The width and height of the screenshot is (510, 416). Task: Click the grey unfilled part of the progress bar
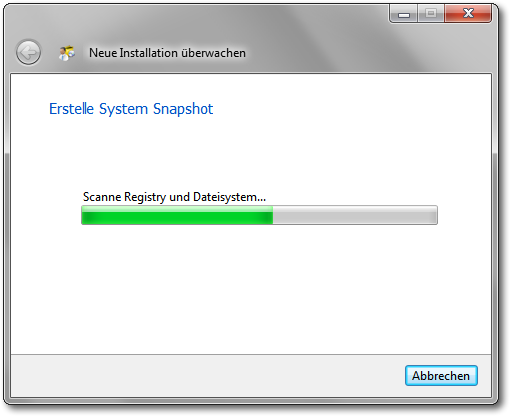tap(355, 215)
